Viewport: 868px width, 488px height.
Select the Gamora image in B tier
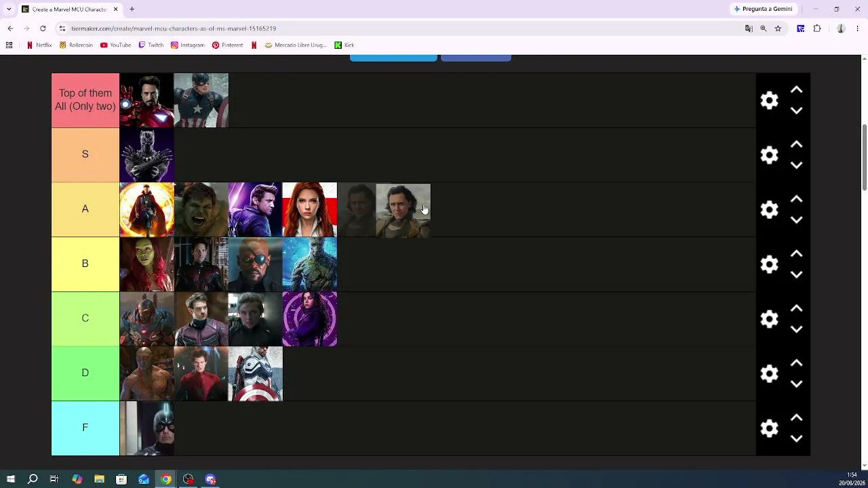pyautogui.click(x=146, y=264)
